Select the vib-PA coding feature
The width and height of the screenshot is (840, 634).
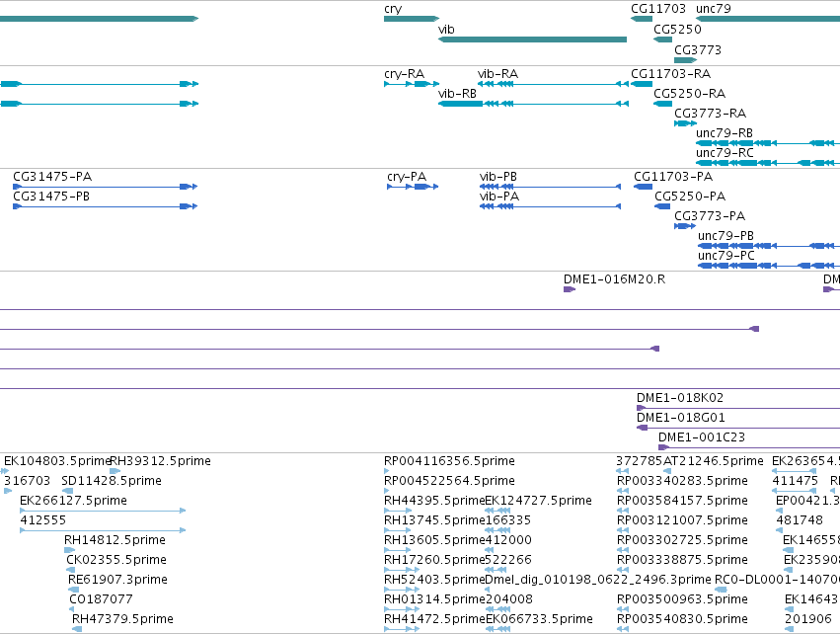click(550, 206)
